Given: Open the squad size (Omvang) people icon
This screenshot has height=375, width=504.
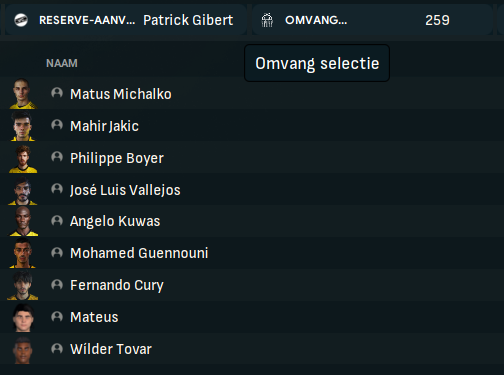Looking at the screenshot, I should coord(267,20).
